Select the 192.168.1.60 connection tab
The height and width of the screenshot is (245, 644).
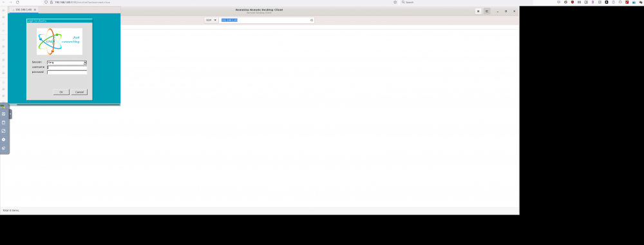tap(23, 10)
